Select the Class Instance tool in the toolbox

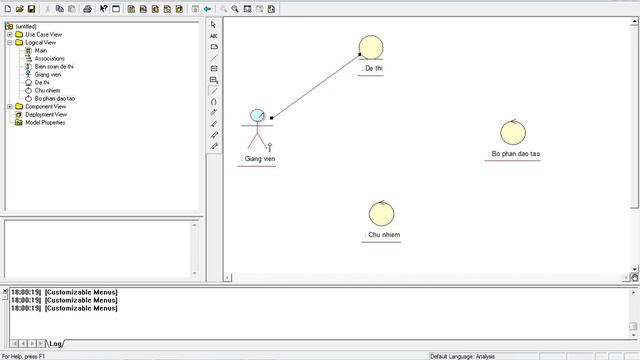tap(213, 80)
